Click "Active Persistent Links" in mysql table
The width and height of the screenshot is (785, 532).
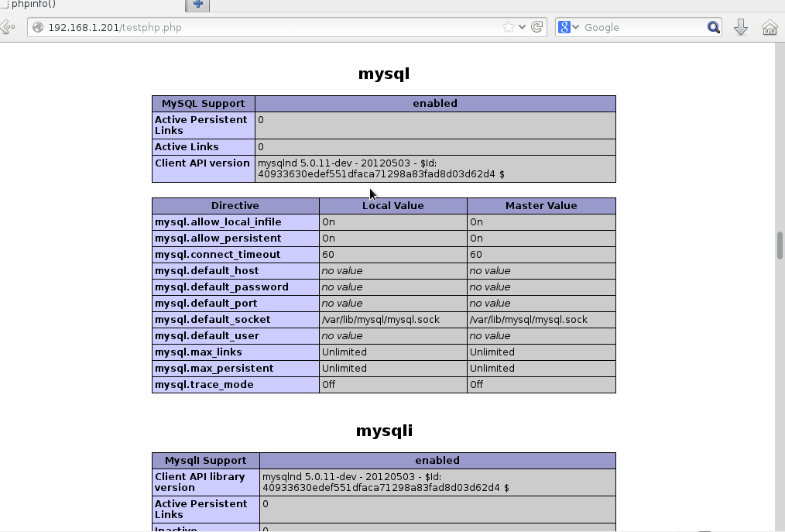tap(204, 125)
